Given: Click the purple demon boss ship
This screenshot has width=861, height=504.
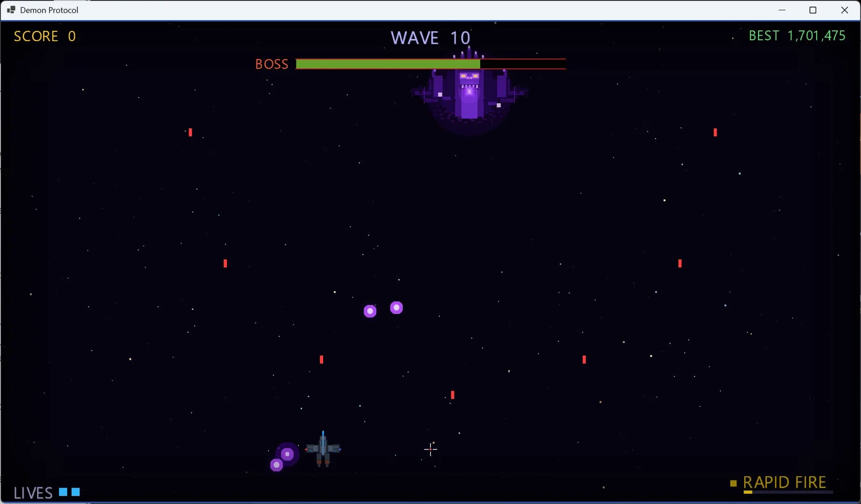Looking at the screenshot, I should point(469,91).
